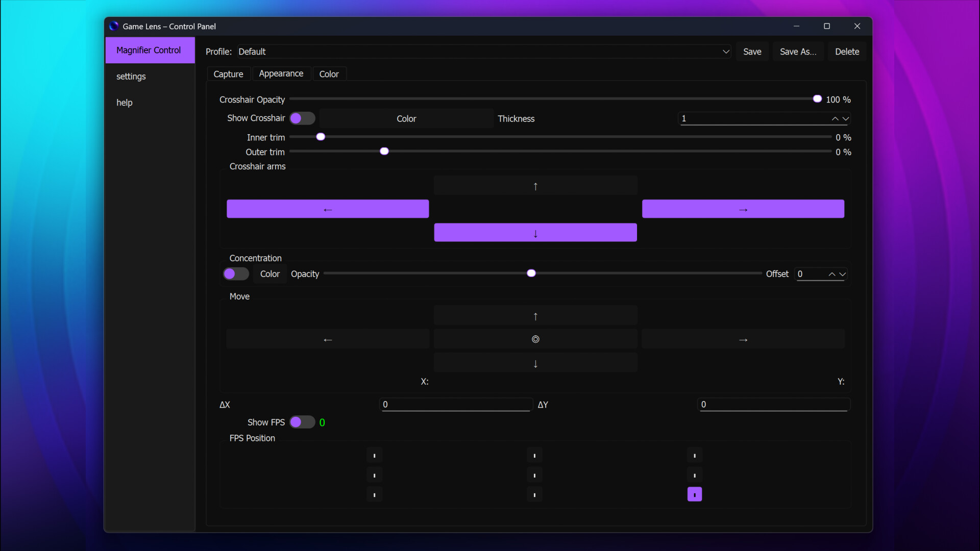Switch to the Capture tab
The height and width of the screenshot is (551, 980).
(228, 74)
